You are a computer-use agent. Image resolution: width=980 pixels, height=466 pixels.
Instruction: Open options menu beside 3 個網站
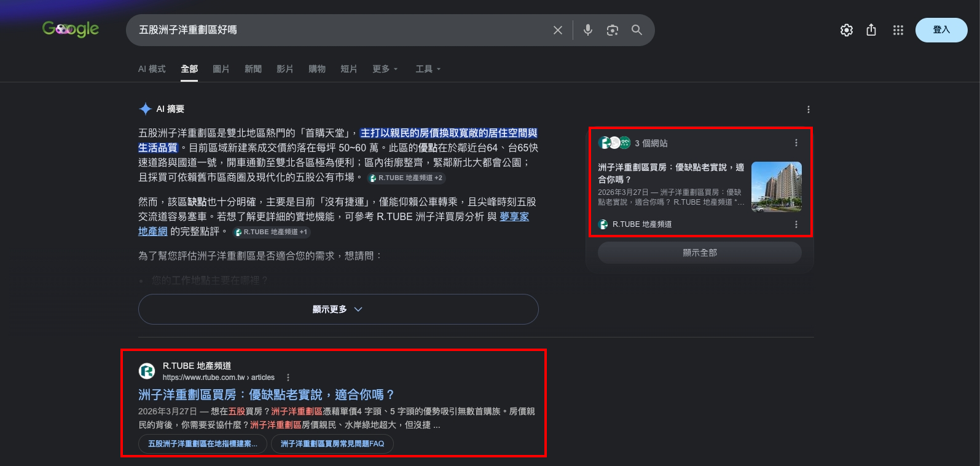tap(796, 143)
